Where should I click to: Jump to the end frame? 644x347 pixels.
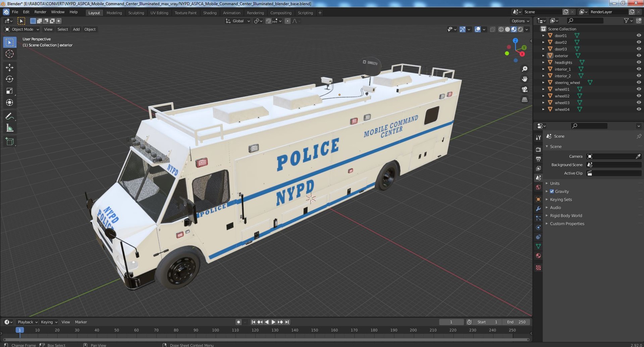(x=287, y=322)
